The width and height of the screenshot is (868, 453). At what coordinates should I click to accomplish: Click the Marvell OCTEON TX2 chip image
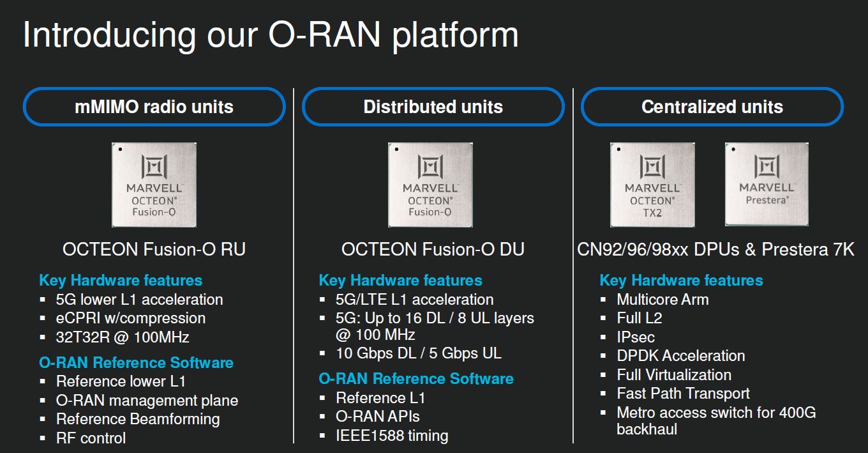click(652, 185)
